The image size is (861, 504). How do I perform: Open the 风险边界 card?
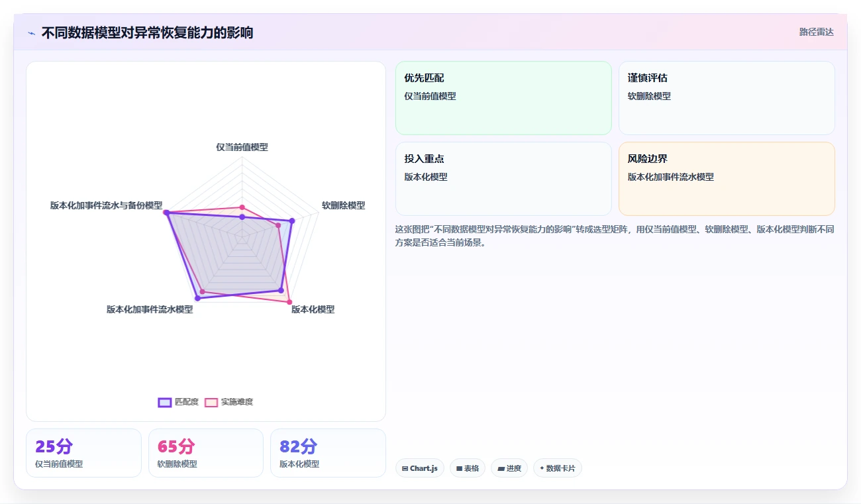[x=727, y=179]
